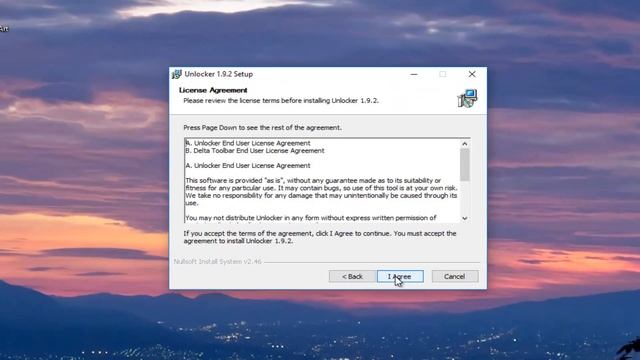Click the 'B. Delta Toolbar End User License Agreement' line
Image resolution: width=640 pixels, height=360 pixels.
255,151
